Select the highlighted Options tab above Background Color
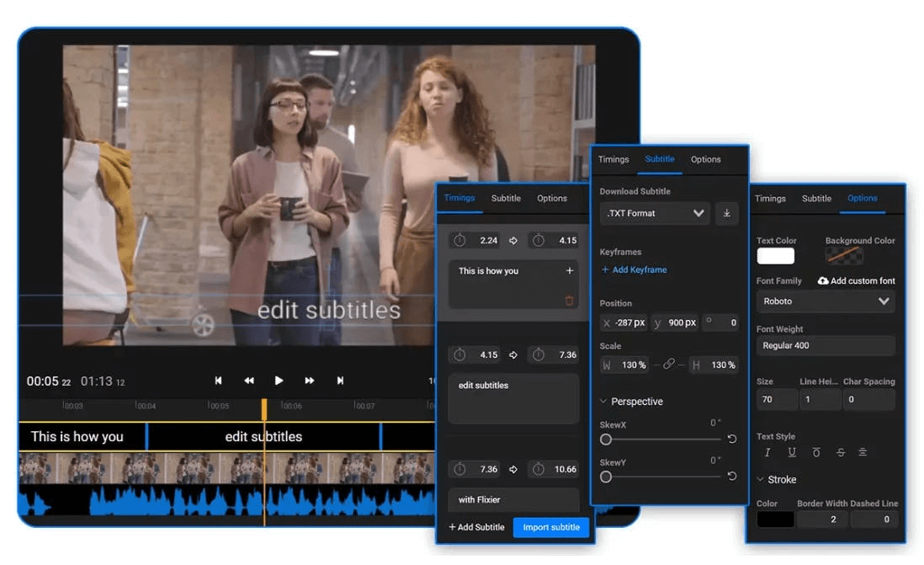The image size is (924, 565). point(863,198)
